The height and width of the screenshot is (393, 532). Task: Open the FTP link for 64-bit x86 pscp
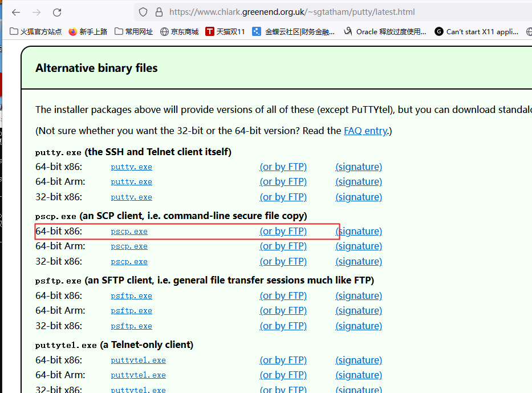coord(283,231)
